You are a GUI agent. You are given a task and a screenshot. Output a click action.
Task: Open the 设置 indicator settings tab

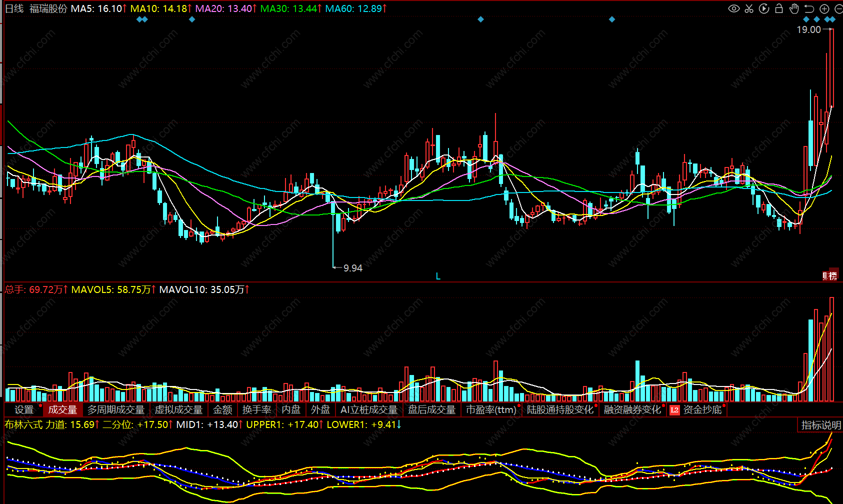click(x=24, y=410)
